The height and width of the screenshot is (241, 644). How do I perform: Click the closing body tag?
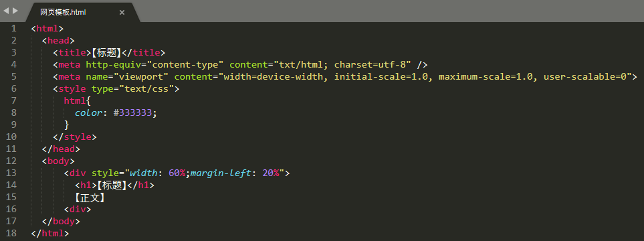(x=61, y=222)
